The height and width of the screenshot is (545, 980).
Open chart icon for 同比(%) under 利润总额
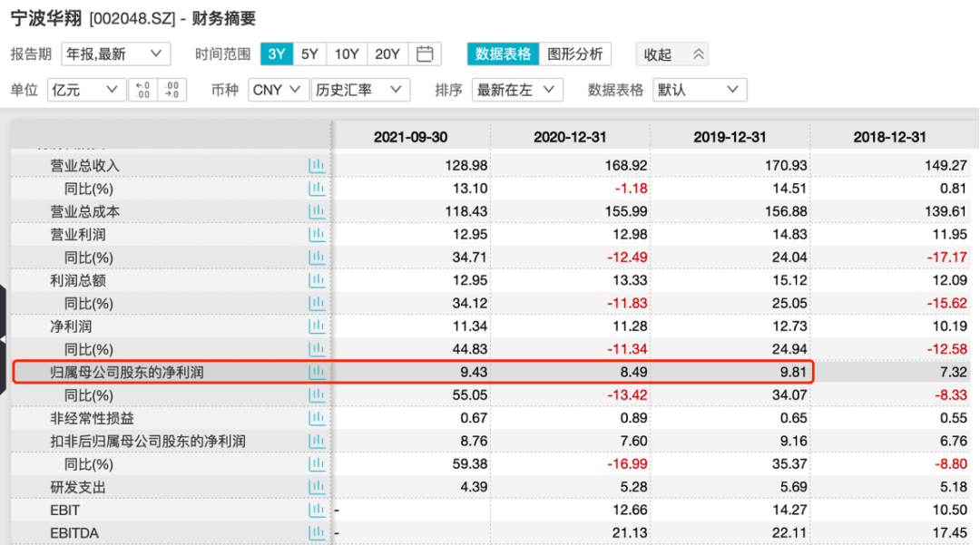(317, 304)
